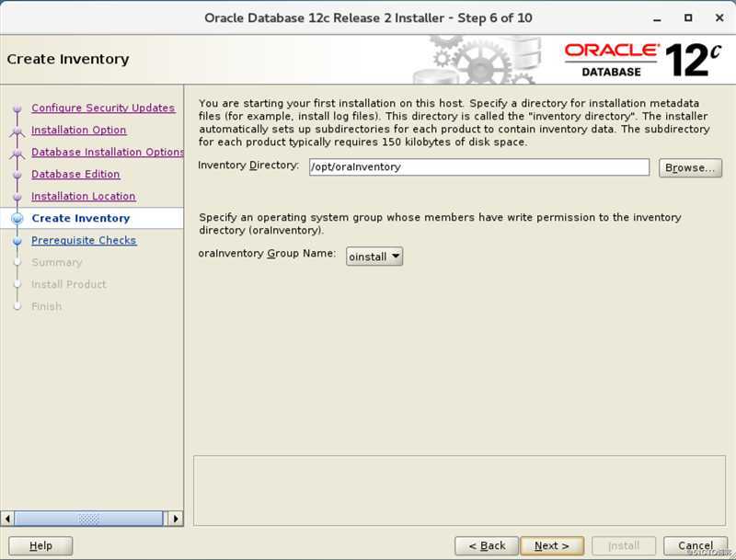This screenshot has width=736, height=560.
Task: Click the step list horizontal scrollbar thumb
Action: pyautogui.click(x=88, y=519)
